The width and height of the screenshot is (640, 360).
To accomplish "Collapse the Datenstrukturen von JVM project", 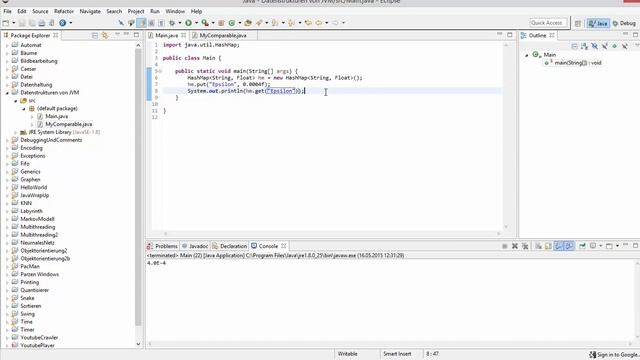I will click(x=7, y=93).
